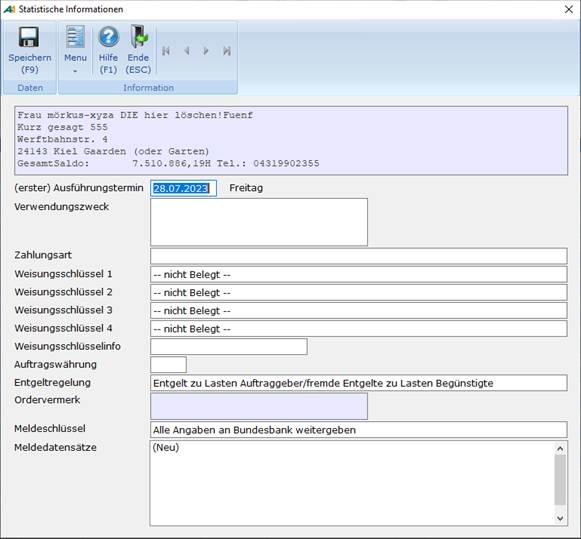Click the Freitag weekday label
This screenshot has width=581, height=539.
(246, 188)
